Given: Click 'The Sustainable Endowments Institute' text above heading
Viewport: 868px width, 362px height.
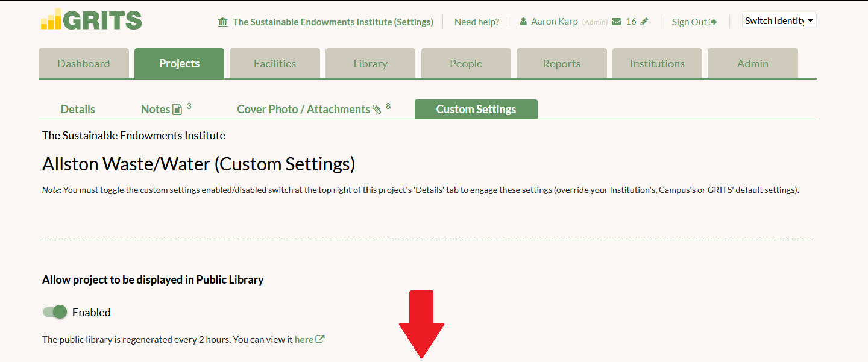Looking at the screenshot, I should (x=134, y=136).
